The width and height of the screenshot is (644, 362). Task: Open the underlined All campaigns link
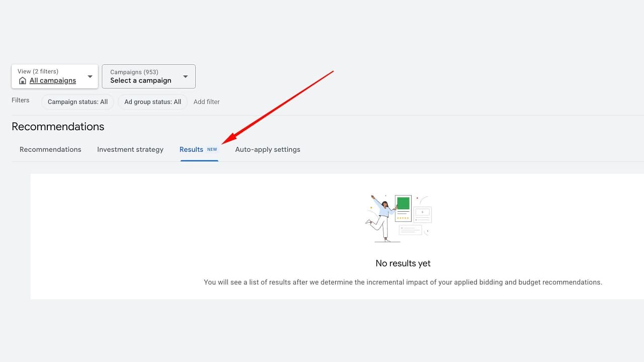click(53, 80)
